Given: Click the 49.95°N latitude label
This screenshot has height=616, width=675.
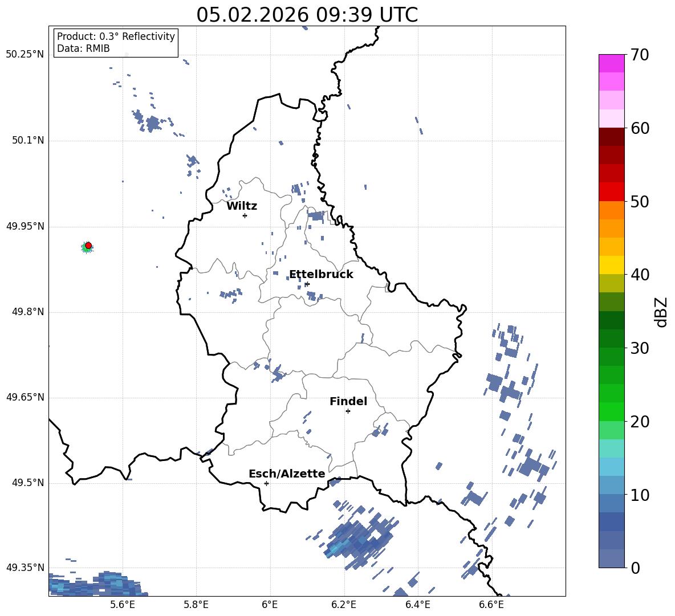Looking at the screenshot, I should [25, 226].
